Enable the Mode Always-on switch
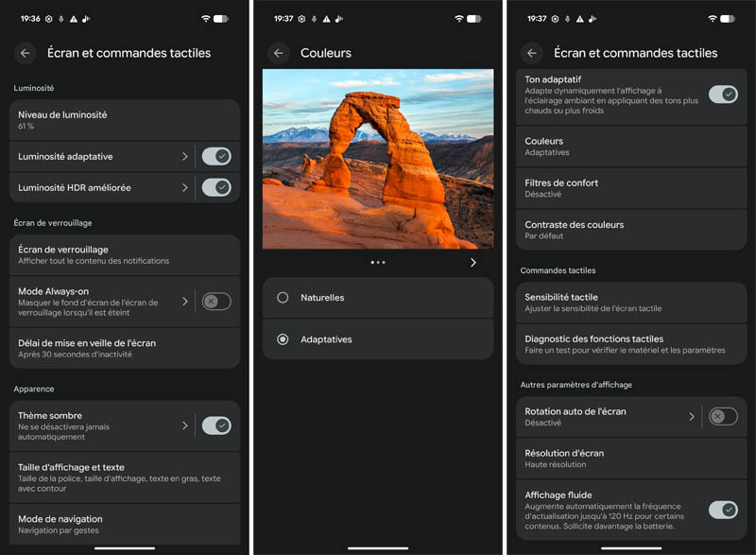This screenshot has height=555, width=756. click(216, 302)
